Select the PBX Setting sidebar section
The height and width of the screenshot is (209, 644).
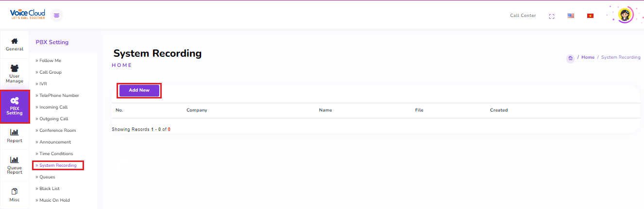pos(15,107)
